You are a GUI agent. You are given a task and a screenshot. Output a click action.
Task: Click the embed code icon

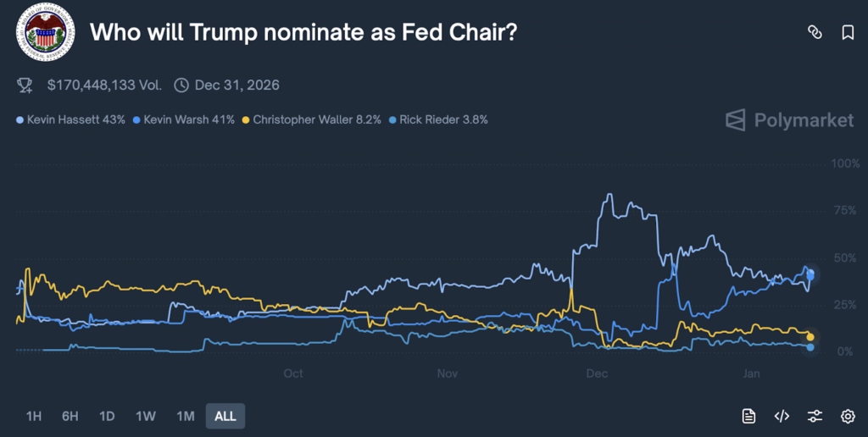782,416
